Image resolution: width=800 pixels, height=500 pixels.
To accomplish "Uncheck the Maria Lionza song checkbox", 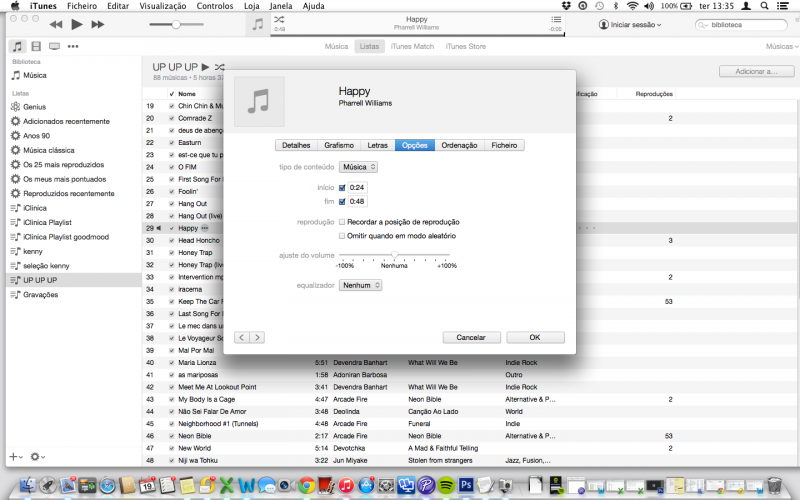I will pos(171,363).
